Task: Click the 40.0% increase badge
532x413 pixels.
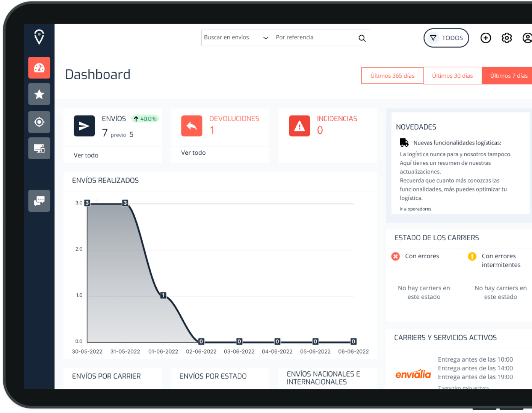Action: 145,119
